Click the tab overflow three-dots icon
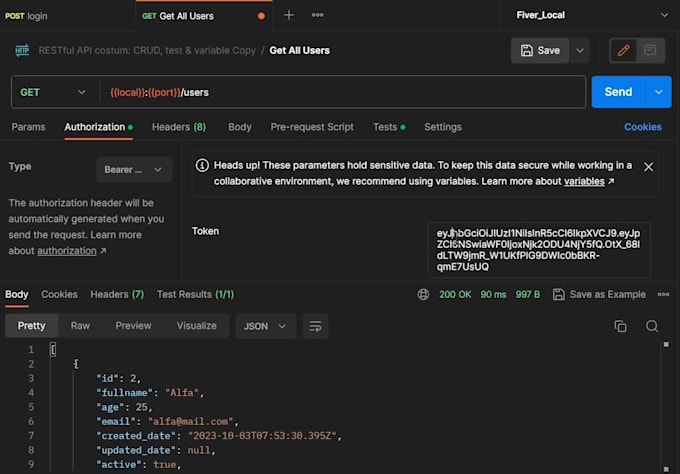Image resolution: width=680 pixels, height=474 pixels. (x=317, y=15)
